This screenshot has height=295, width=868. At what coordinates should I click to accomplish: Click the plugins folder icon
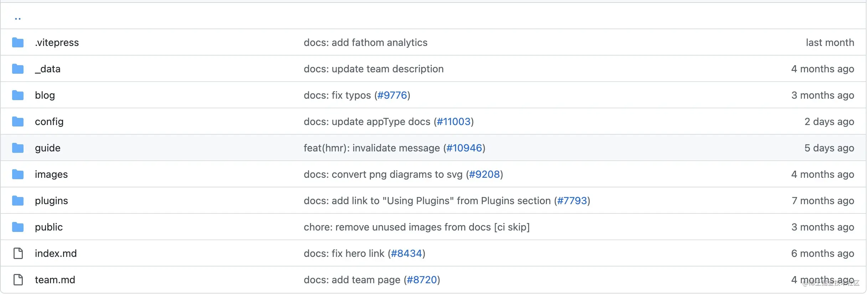pyautogui.click(x=18, y=201)
